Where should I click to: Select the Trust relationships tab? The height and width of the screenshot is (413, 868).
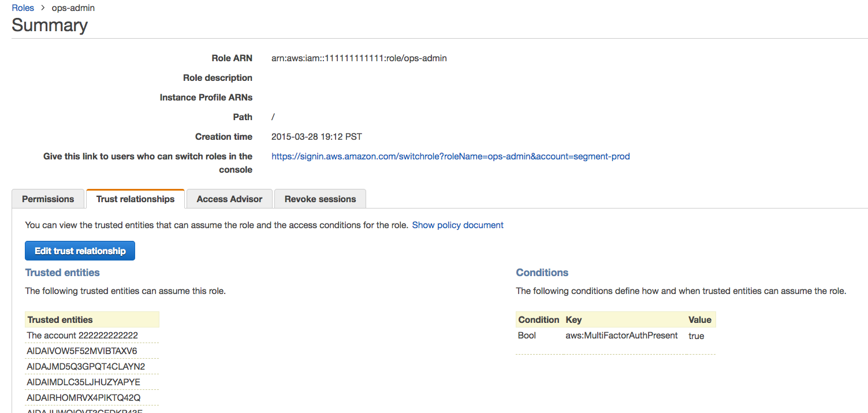tap(135, 199)
